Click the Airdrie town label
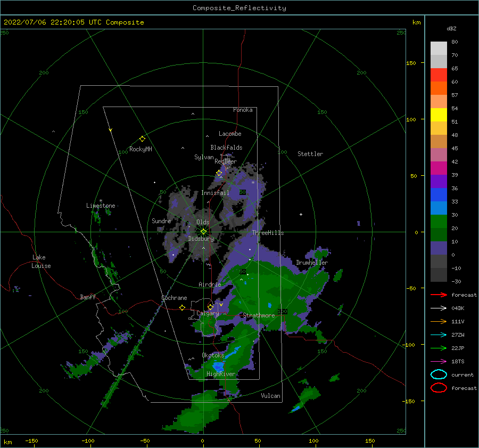This screenshot has height=448, width=479. point(210,284)
